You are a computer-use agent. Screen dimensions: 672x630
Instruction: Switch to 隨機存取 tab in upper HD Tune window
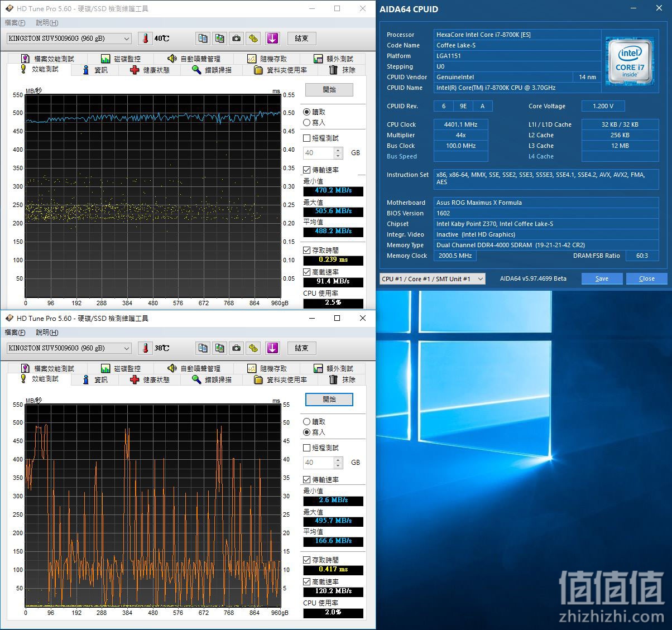pyautogui.click(x=267, y=59)
